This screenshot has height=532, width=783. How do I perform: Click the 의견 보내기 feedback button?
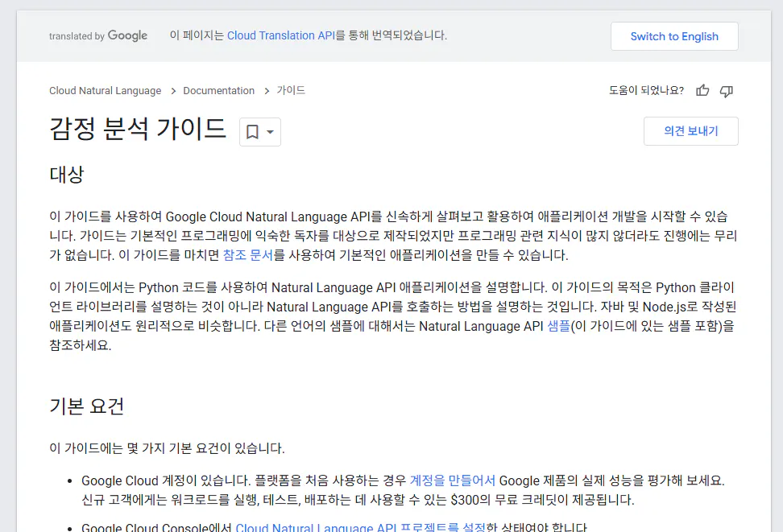point(690,131)
